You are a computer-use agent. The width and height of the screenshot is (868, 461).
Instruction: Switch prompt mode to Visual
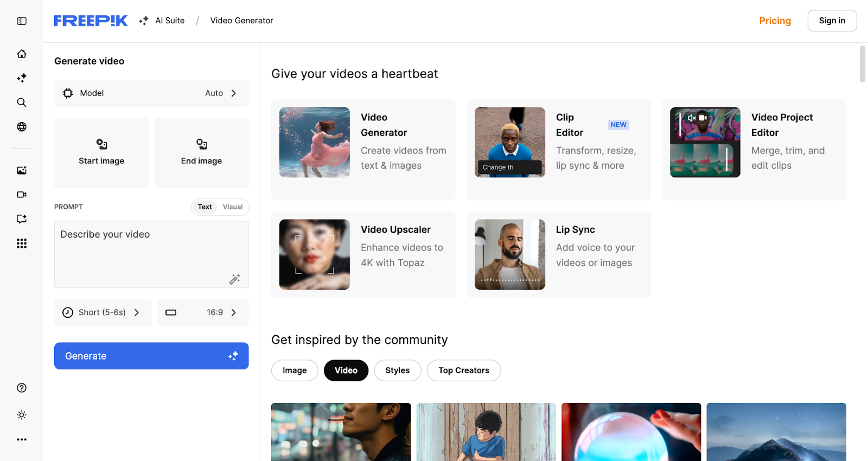click(232, 207)
